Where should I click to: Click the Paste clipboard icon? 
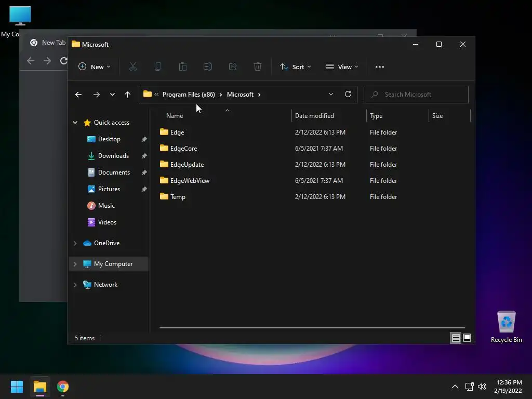tap(183, 67)
